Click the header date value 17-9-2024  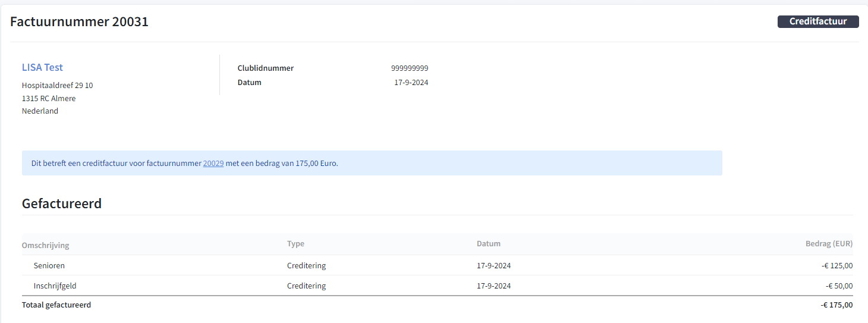tap(411, 83)
